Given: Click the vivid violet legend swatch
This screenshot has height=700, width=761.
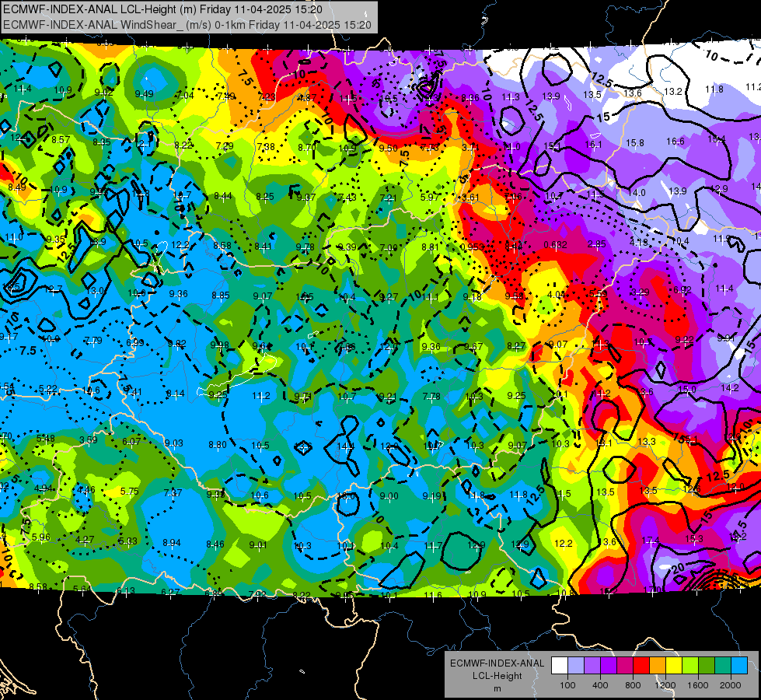Looking at the screenshot, I should pos(608,666).
